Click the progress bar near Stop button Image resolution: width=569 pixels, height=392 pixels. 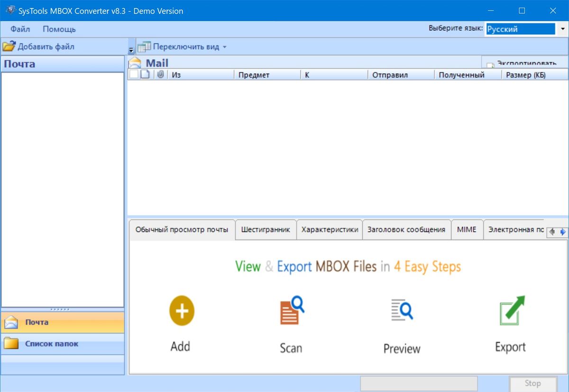[419, 383]
